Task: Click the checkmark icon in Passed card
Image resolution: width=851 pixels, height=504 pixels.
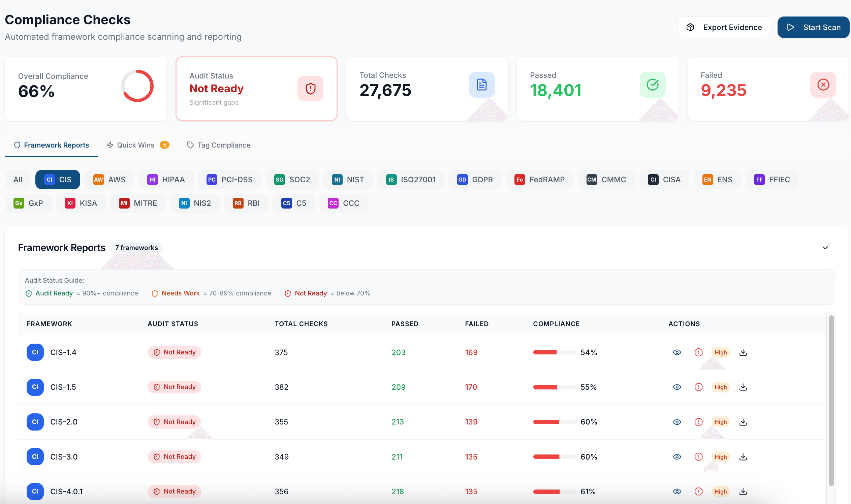Action: tap(652, 85)
